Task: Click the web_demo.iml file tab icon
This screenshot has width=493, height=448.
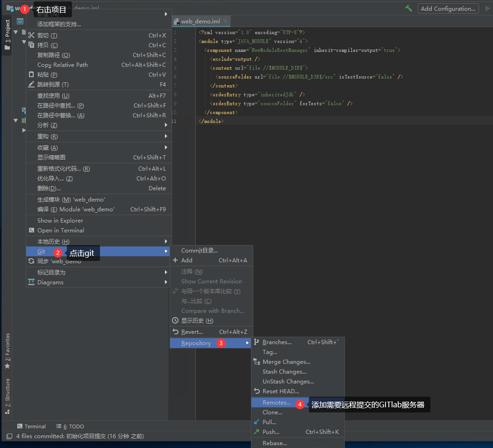Action: tap(176, 22)
